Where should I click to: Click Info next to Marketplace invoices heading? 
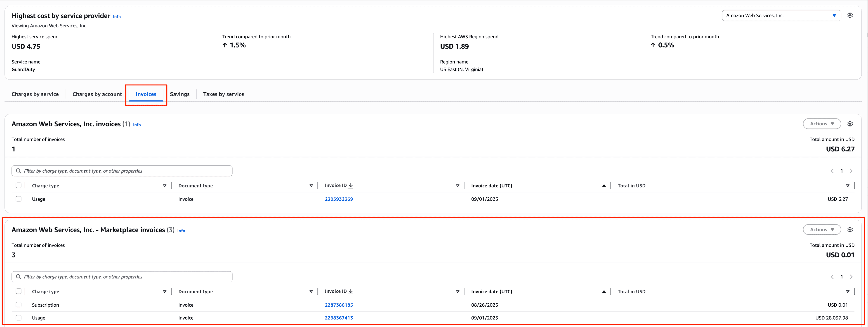[x=181, y=231]
